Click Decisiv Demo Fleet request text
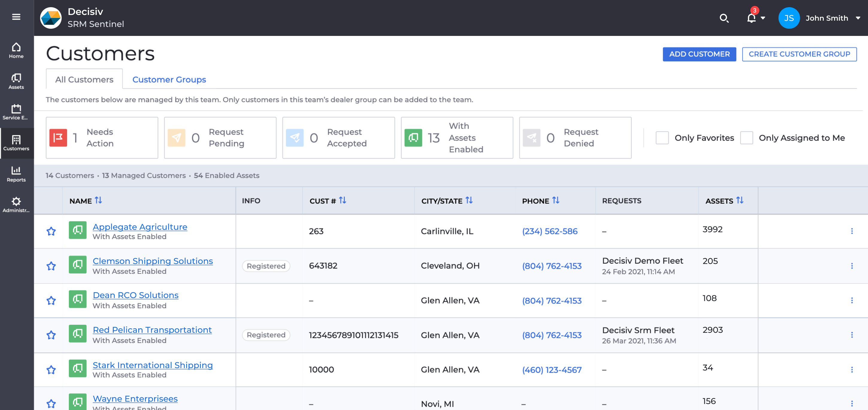Viewport: 868px width, 410px height. tap(642, 261)
